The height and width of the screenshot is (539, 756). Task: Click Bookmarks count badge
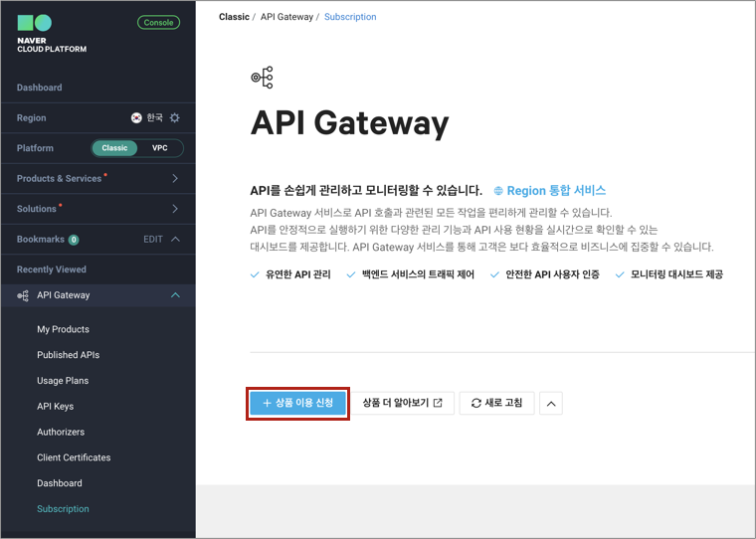point(74,240)
